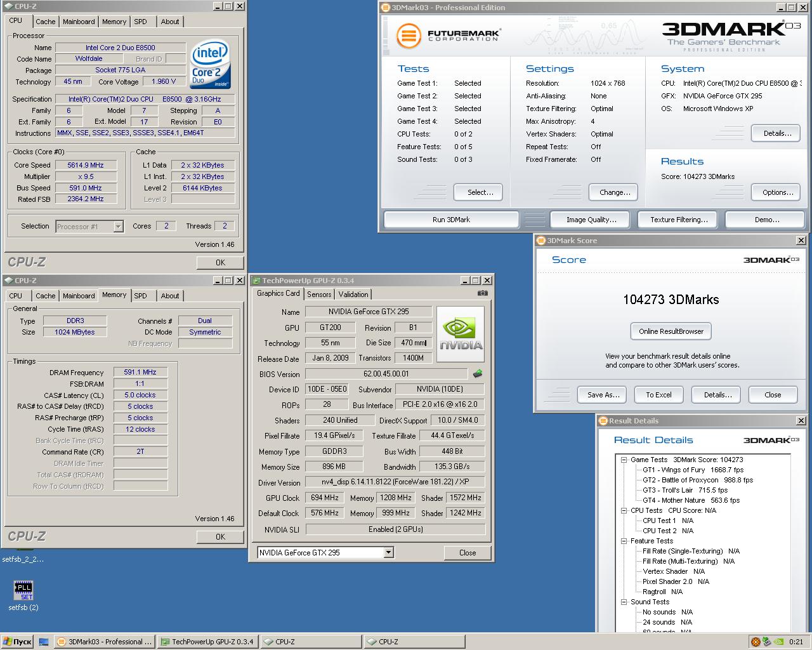Open Texture Filtering... dialog
The height and width of the screenshot is (650, 812).
click(678, 220)
